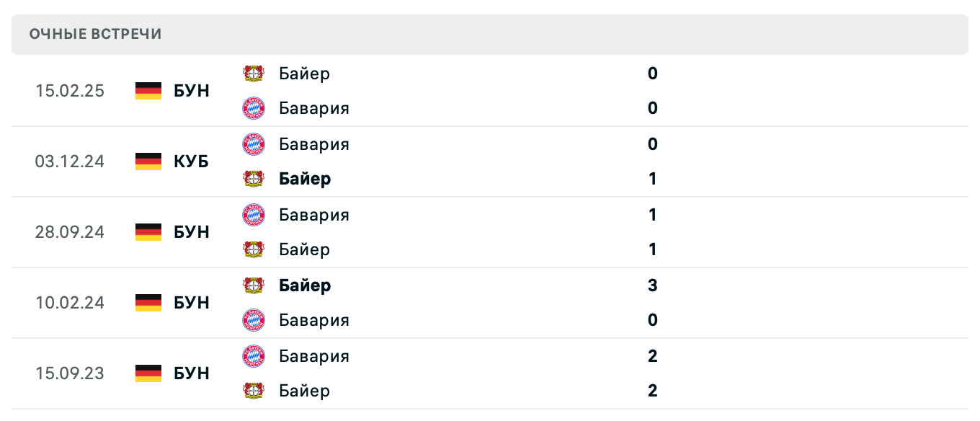Image resolution: width=980 pixels, height=421 pixels.
Task: Open the БУН competition from the 28.09.24 row
Action: [190, 232]
